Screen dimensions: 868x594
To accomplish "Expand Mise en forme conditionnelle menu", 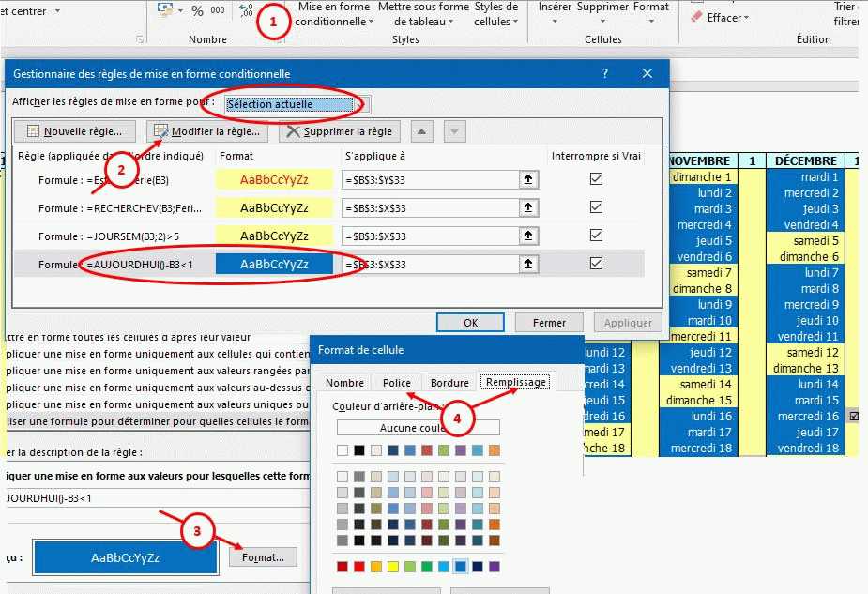I will (334, 15).
